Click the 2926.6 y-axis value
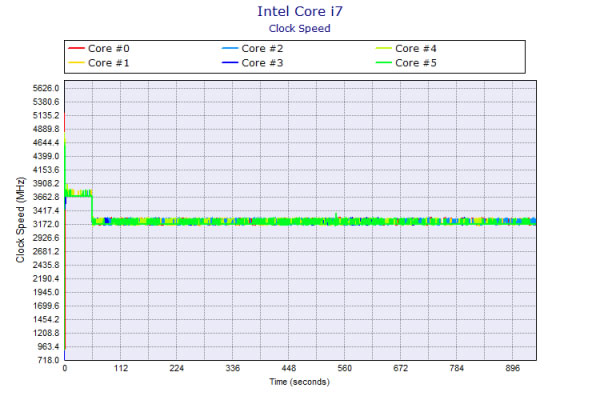 pos(46,238)
